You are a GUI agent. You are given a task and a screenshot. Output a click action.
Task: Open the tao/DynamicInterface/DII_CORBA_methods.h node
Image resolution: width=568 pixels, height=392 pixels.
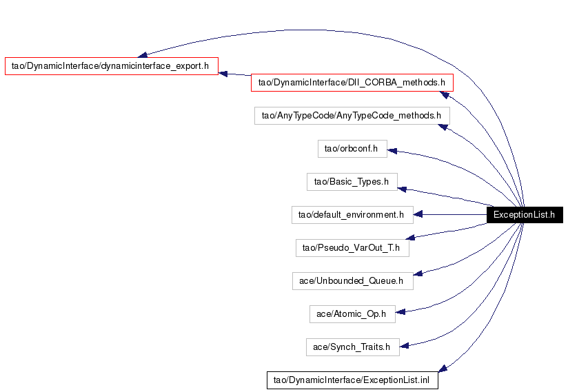click(x=352, y=83)
